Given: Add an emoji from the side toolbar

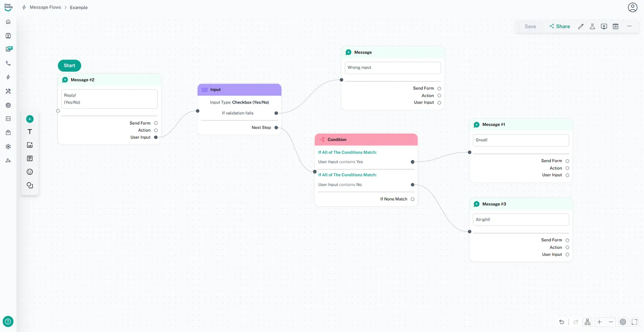Looking at the screenshot, I should [x=30, y=172].
